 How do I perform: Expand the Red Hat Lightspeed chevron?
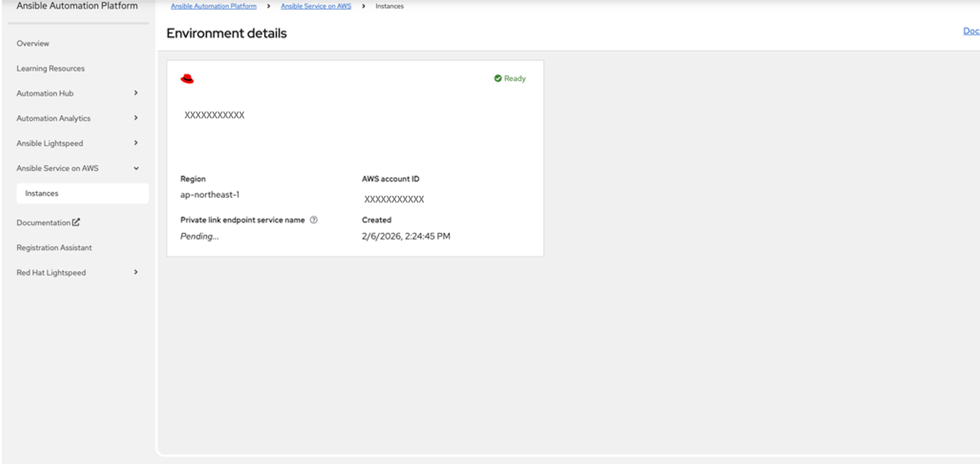point(136,272)
